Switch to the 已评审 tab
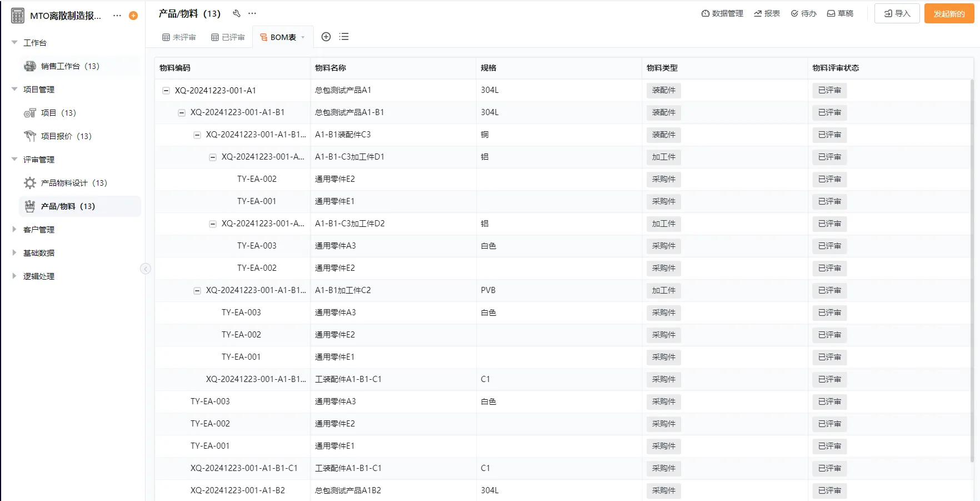The width and height of the screenshot is (980, 501). point(227,37)
